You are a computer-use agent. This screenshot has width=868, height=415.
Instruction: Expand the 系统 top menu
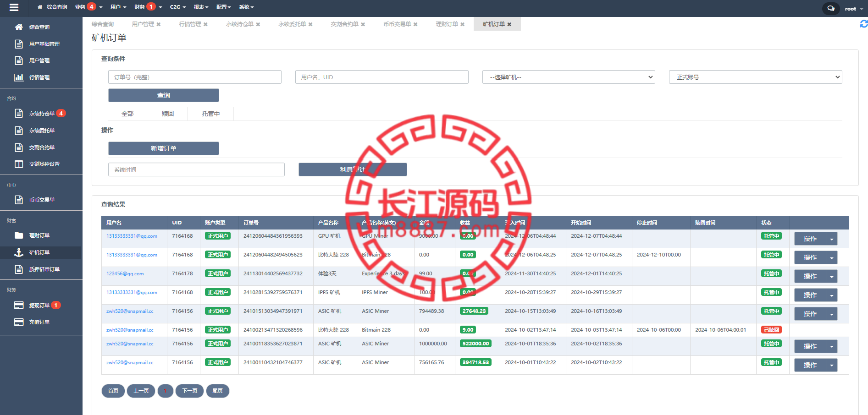coord(246,7)
